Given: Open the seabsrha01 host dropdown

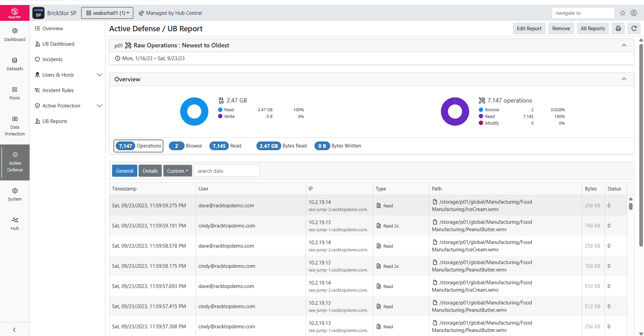Looking at the screenshot, I should (x=107, y=13).
